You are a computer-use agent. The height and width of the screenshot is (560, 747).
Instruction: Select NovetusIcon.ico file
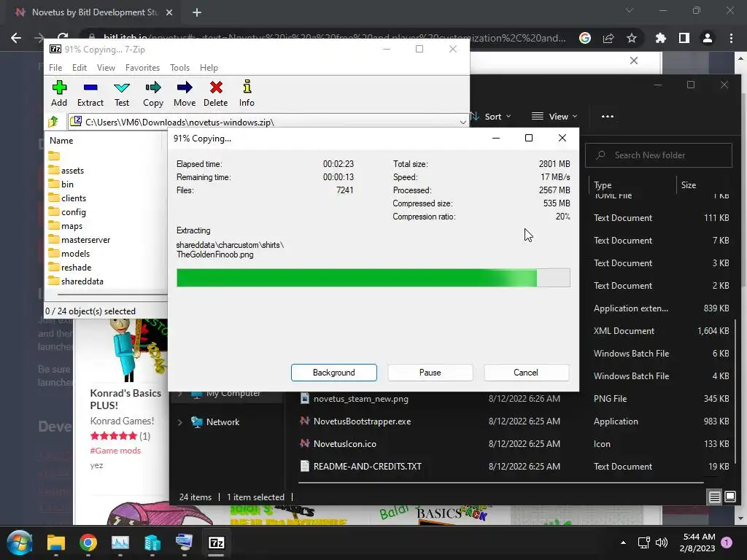click(x=338, y=443)
